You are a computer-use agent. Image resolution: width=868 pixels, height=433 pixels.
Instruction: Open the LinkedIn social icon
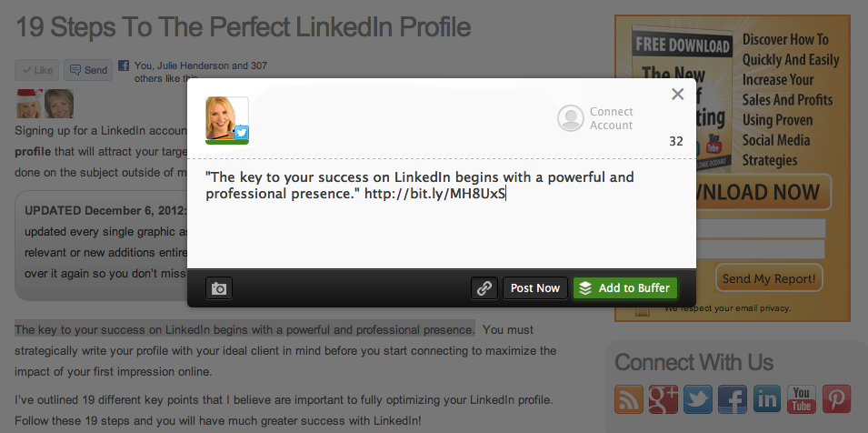(x=767, y=398)
